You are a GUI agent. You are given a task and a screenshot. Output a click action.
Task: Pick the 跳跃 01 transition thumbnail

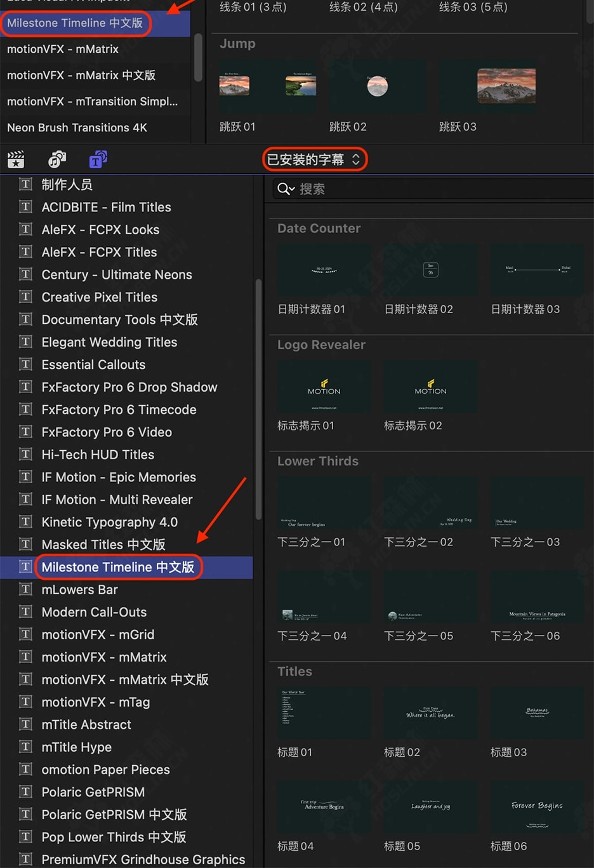coord(267,86)
